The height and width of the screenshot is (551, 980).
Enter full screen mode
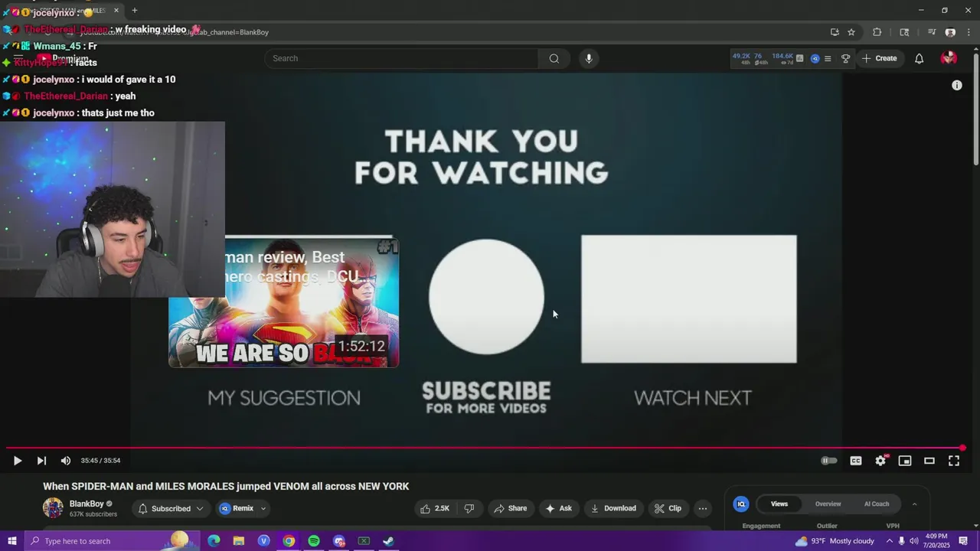954,461
